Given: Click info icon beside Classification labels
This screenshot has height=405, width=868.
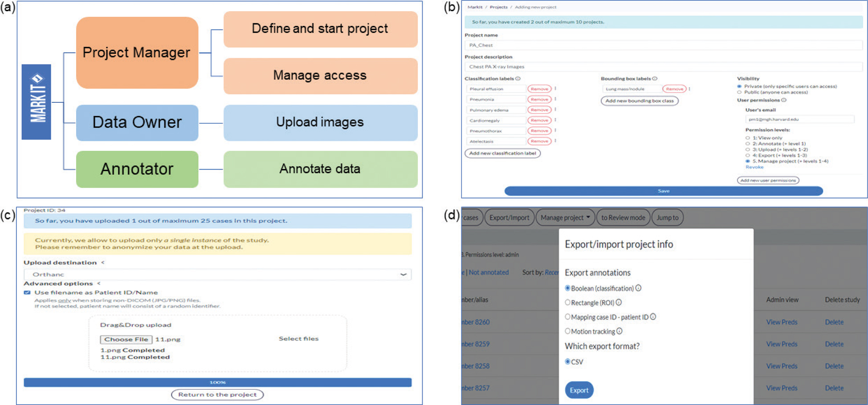Looking at the screenshot, I should pos(518,79).
